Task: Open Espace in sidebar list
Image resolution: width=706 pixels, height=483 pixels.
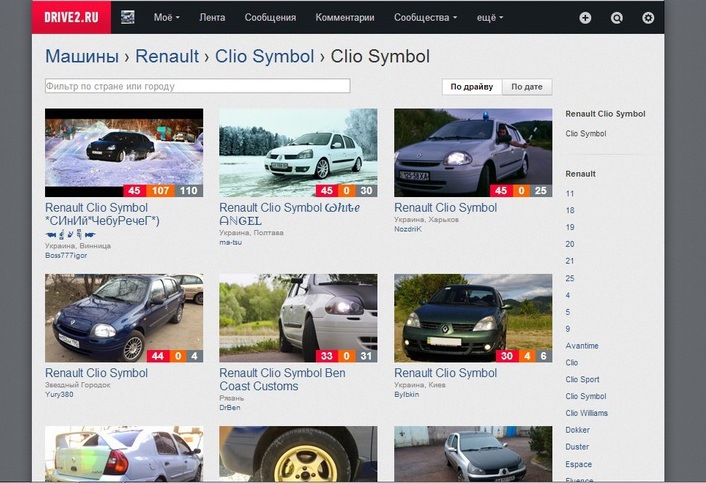Action: click(x=579, y=464)
